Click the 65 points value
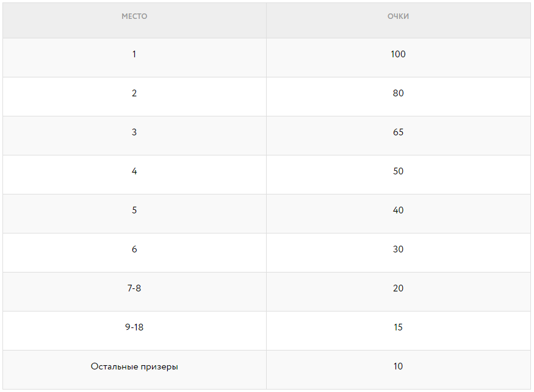The height and width of the screenshot is (392, 534). 398,132
